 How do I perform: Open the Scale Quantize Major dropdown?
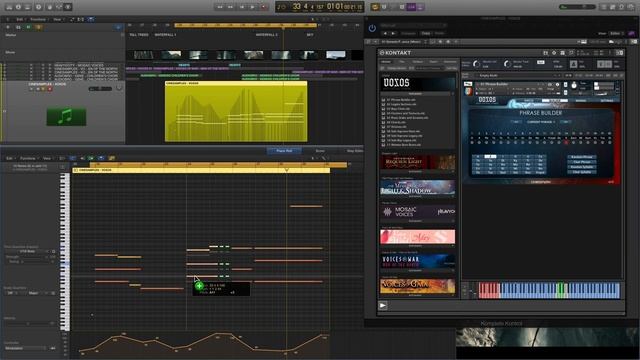pyautogui.click(x=38, y=293)
